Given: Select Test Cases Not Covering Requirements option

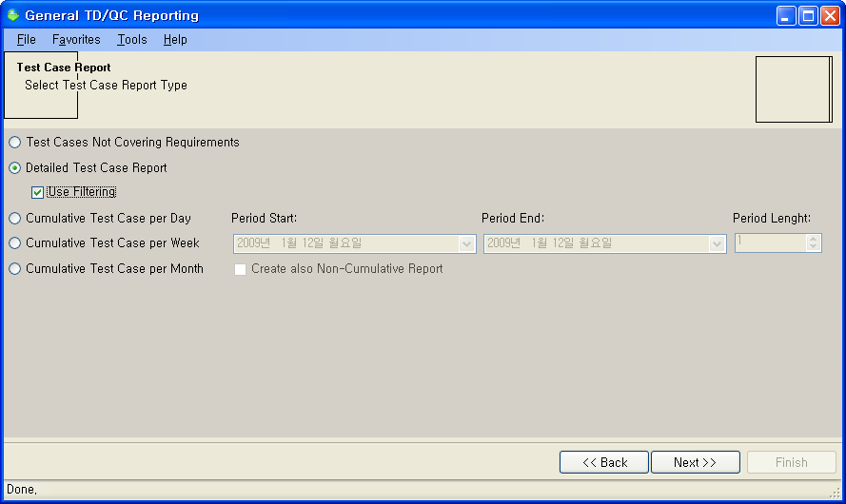Looking at the screenshot, I should (124, 142).
